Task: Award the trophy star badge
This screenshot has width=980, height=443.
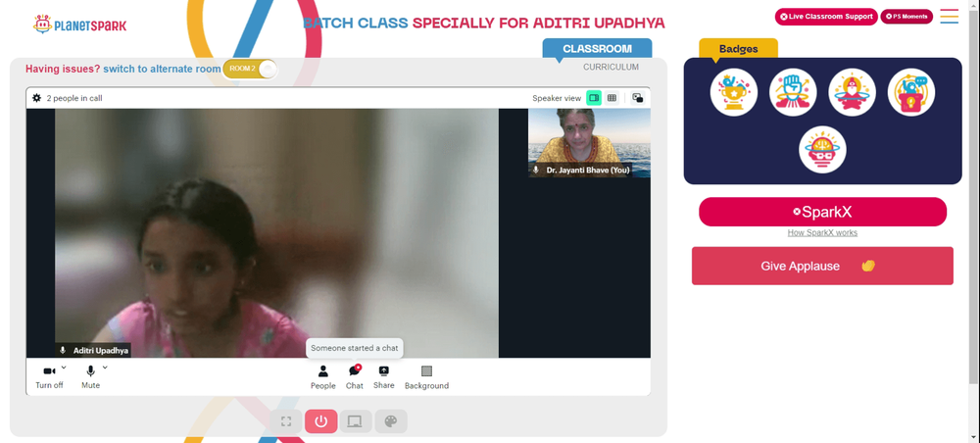Action: point(734,92)
